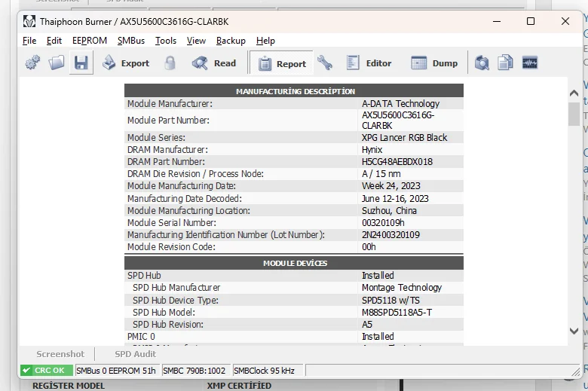
Task: Open file with the folder icon
Action: (x=57, y=63)
